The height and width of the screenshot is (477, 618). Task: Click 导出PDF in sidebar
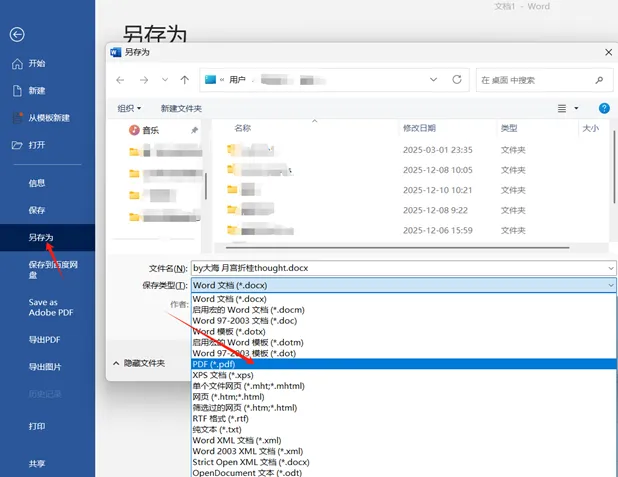44,339
